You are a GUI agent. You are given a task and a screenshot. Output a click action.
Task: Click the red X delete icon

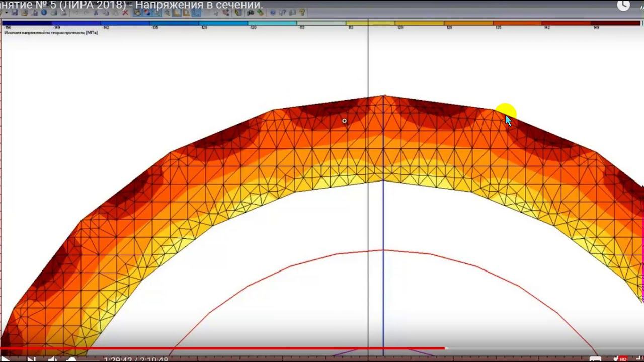126,13
